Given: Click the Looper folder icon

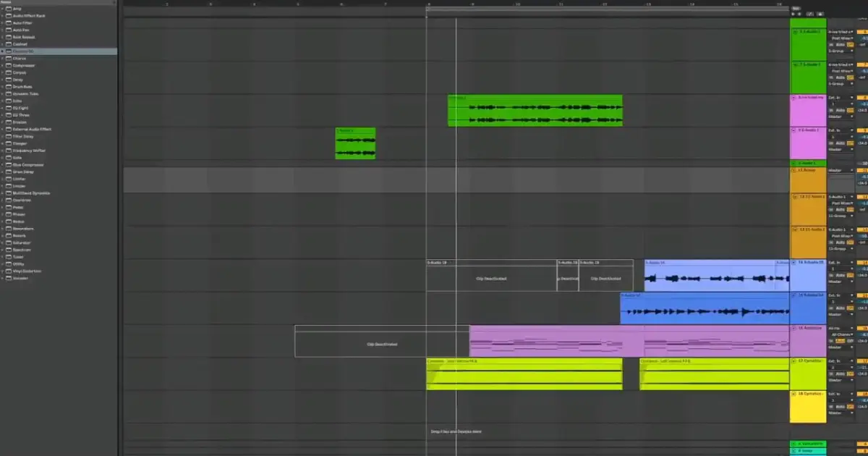Looking at the screenshot, I should tap(9, 186).
